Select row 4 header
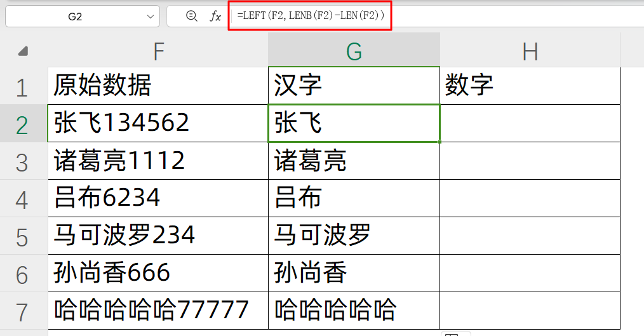This screenshot has height=336, width=644. (23, 198)
